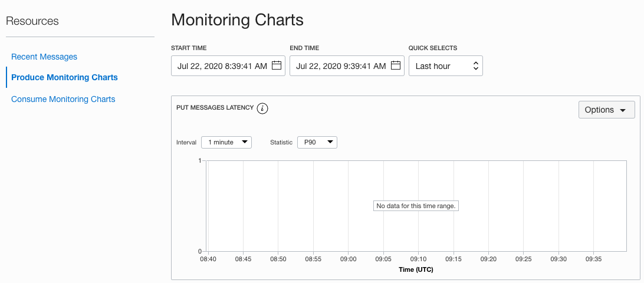Expand the Interval dropdown
644x283 pixels.
[226, 142]
